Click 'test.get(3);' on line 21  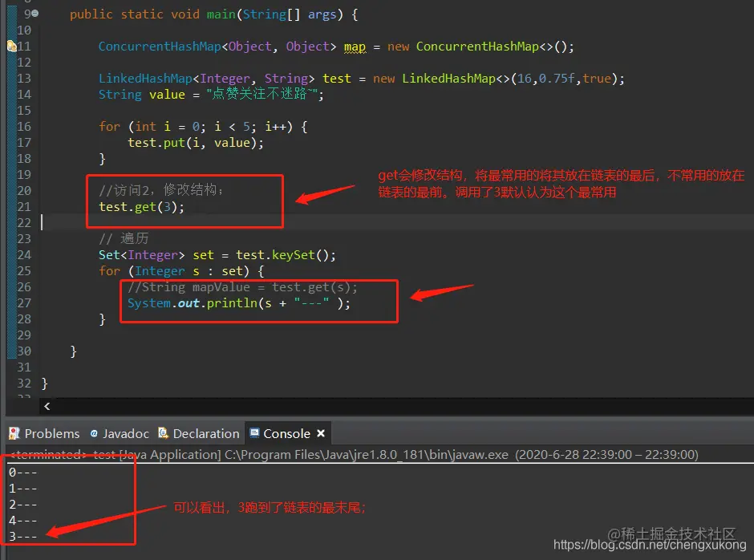(x=141, y=207)
